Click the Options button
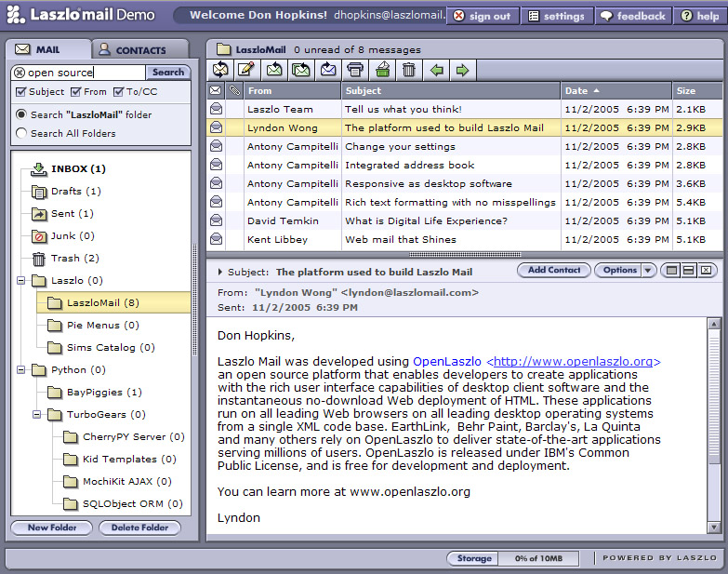Viewport: 728px width, 574px height. click(619, 270)
